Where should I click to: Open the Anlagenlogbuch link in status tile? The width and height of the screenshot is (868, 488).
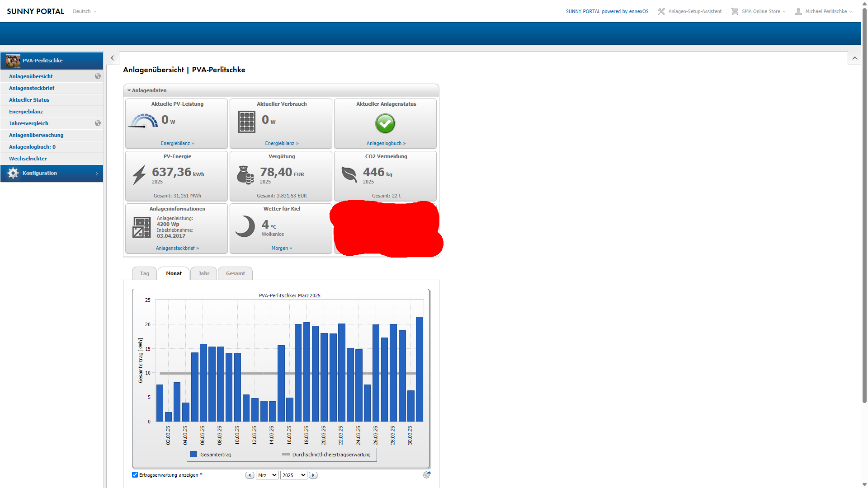coord(386,143)
